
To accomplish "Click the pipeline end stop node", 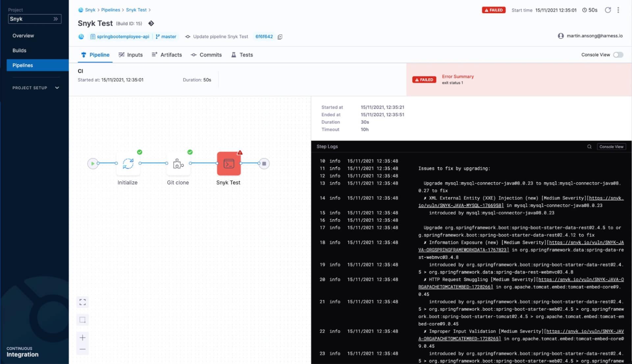I will (264, 164).
